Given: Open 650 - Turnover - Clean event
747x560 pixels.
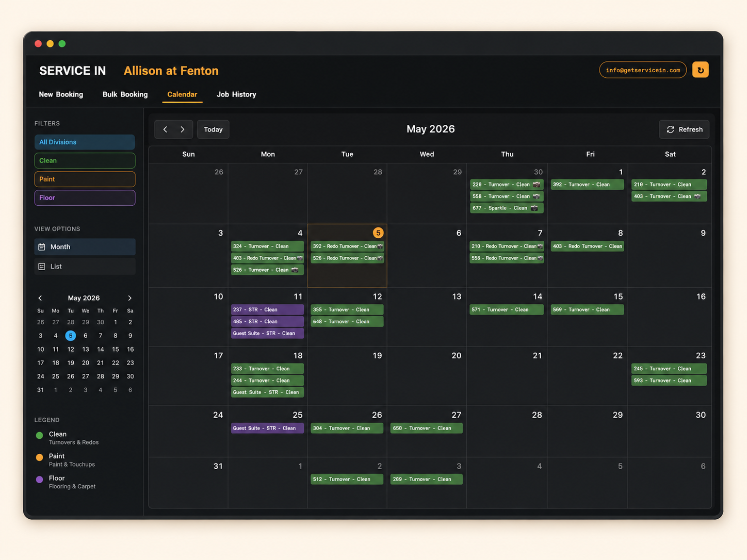Looking at the screenshot, I should 427,429.
